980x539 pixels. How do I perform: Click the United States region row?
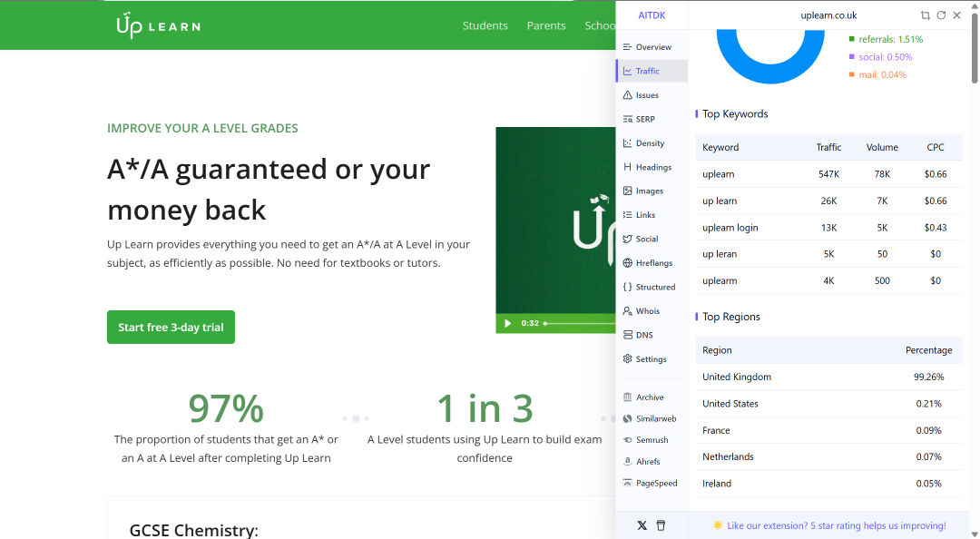pos(828,404)
